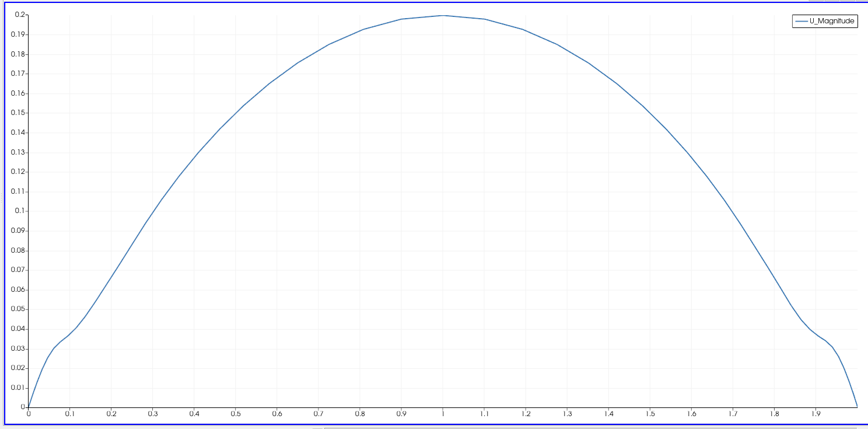Click the 0.1 label on the x-axis

69,414
